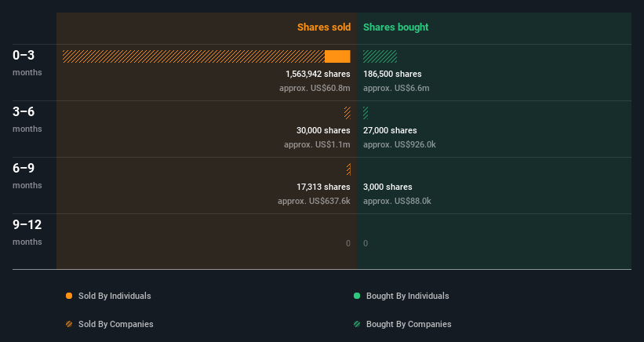Click the '186,500 shares' value

(392, 74)
